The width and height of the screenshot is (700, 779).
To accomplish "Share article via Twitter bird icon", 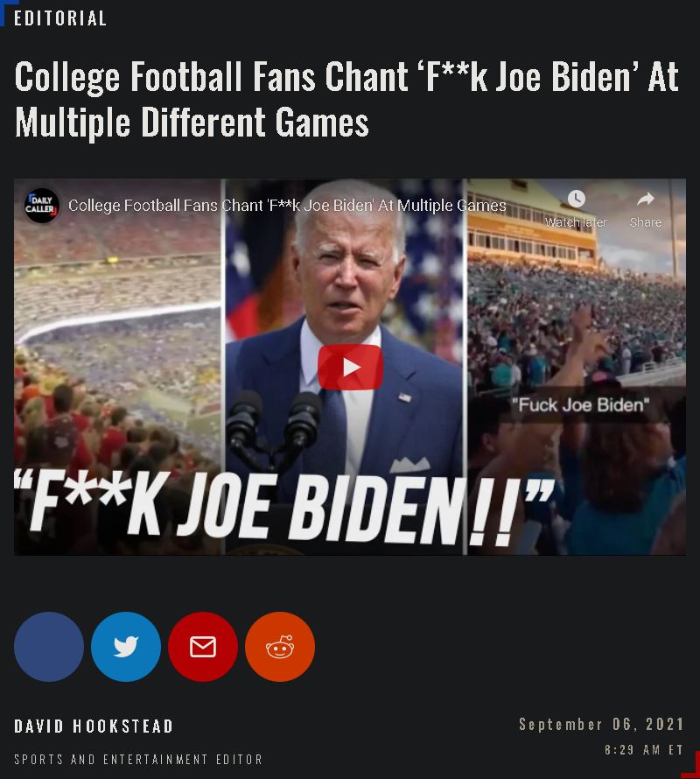I will pos(126,646).
